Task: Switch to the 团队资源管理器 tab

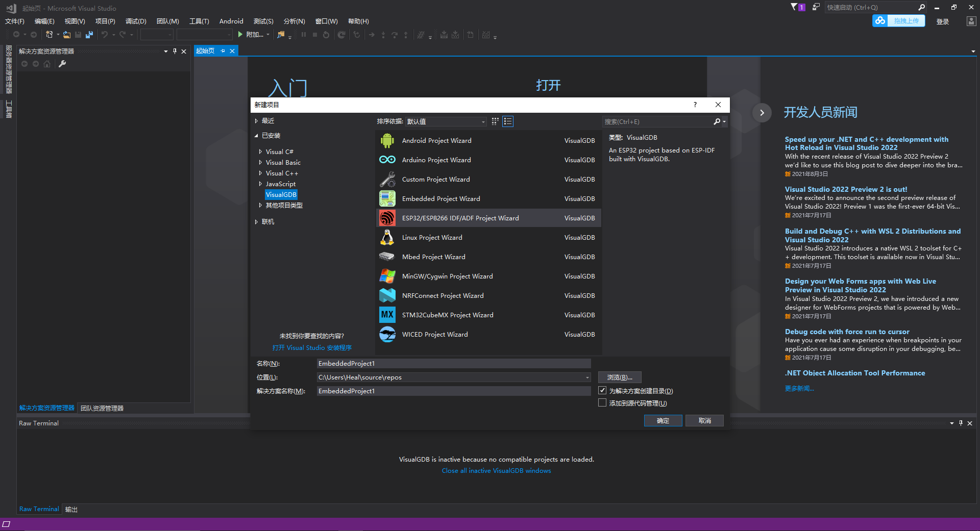Action: pos(102,408)
